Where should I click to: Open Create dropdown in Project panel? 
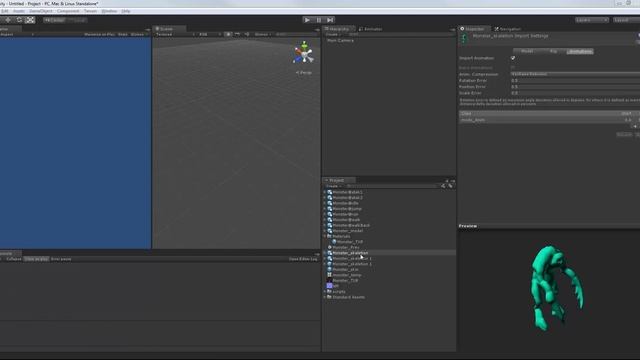coord(333,186)
